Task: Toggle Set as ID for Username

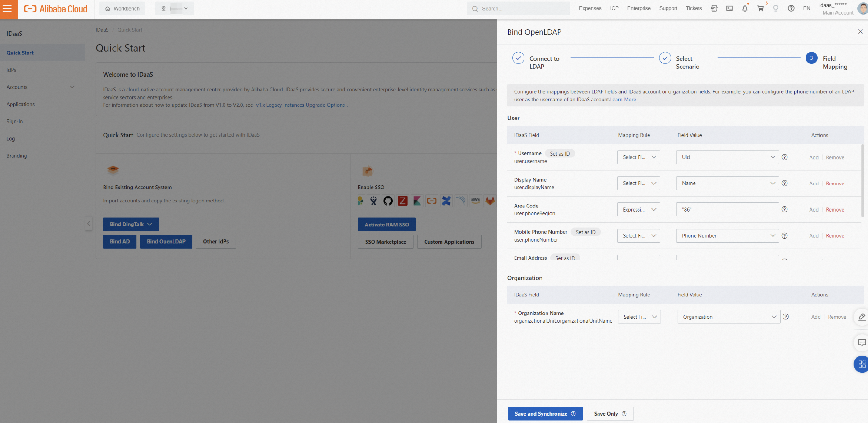Action: [560, 154]
